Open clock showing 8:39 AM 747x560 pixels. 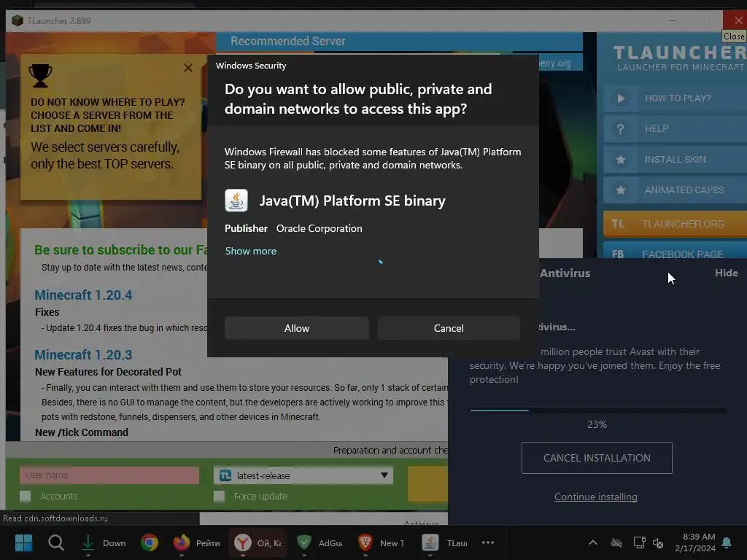coord(695,542)
